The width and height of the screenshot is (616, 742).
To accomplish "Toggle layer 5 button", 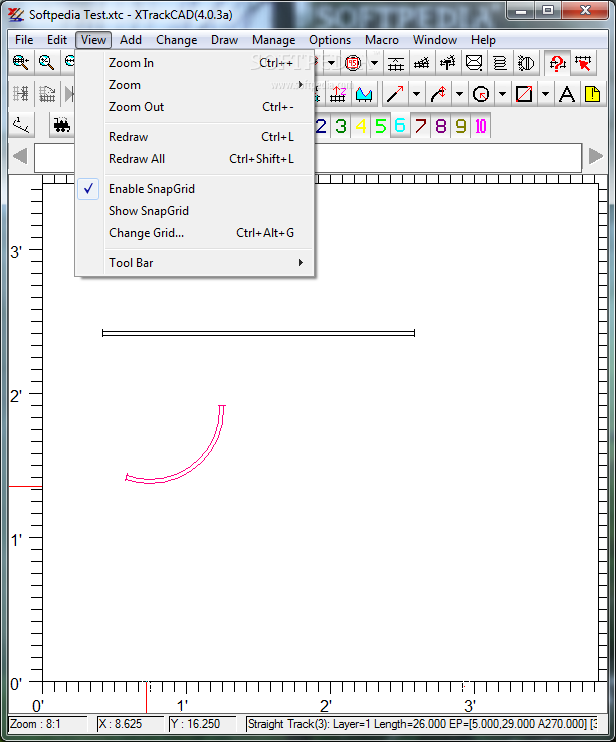I will [380, 126].
